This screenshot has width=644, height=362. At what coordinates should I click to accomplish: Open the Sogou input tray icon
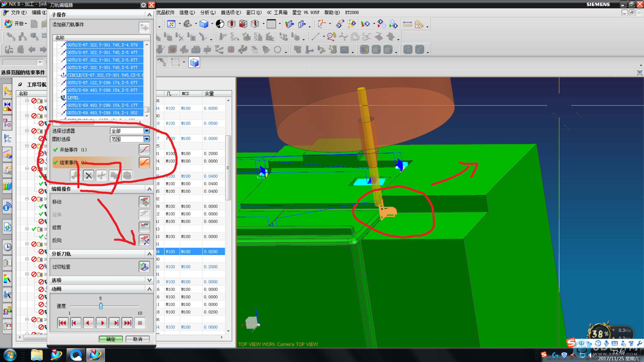pos(544,355)
